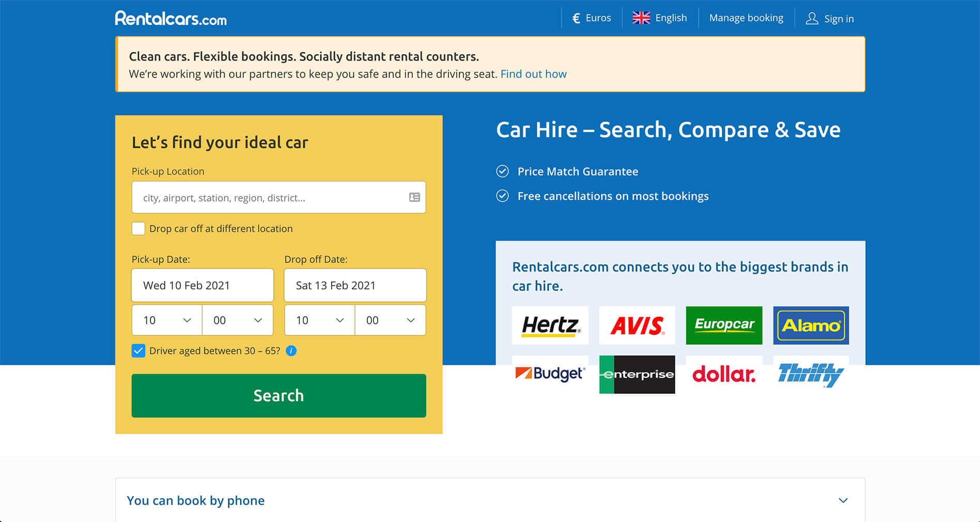This screenshot has width=980, height=522.
Task: Click the Clean cars. Flexible bookings banner heading
Action: 304,56
